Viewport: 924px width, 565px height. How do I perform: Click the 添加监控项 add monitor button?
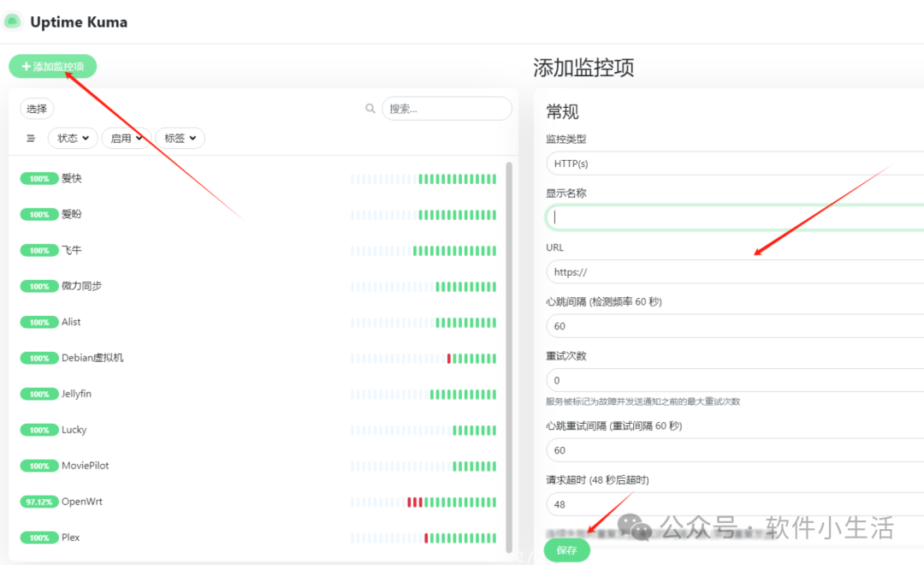52,66
